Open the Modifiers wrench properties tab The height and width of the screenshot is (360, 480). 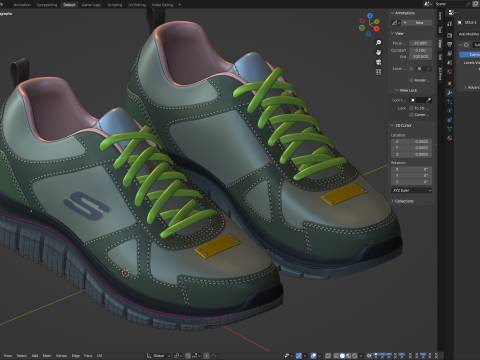449,93
